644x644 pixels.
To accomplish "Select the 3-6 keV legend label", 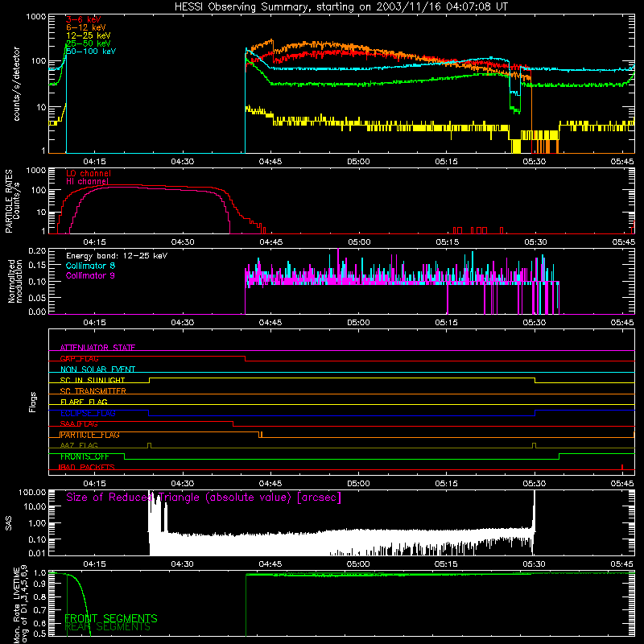I will [83, 19].
